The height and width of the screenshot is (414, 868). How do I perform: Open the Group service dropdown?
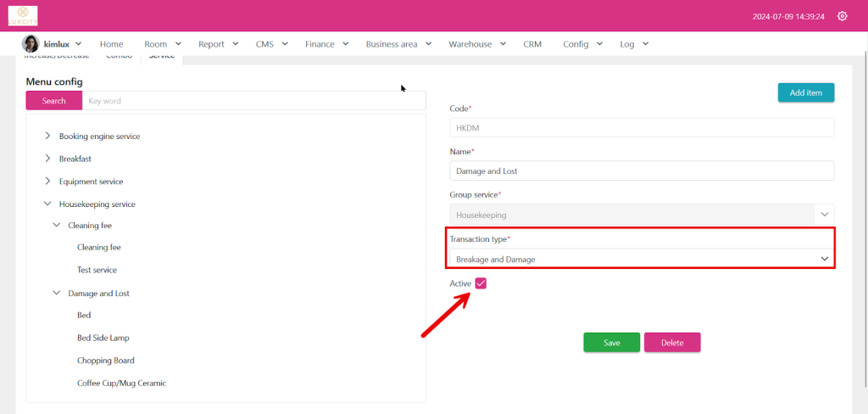[642, 215]
